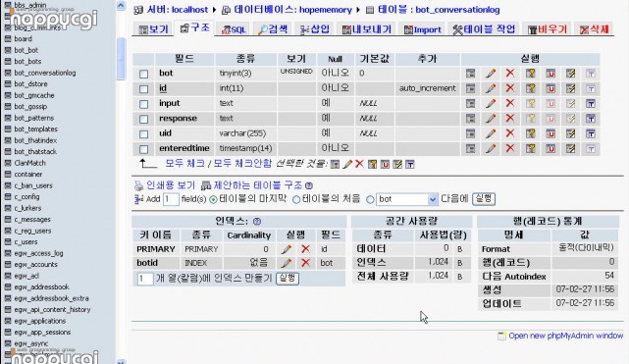The image size is (629, 364).
Task: Click the help icon beside 인덱스 heading
Action: (x=257, y=222)
